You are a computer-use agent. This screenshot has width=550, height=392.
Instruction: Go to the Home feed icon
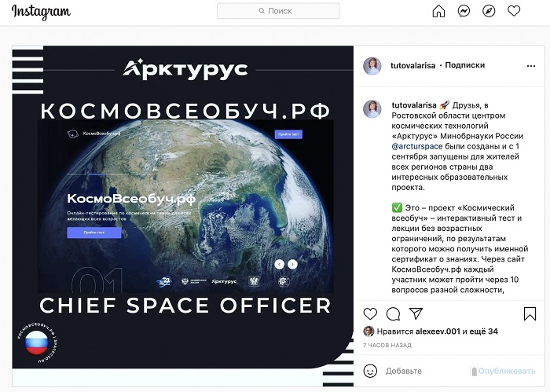tap(438, 11)
